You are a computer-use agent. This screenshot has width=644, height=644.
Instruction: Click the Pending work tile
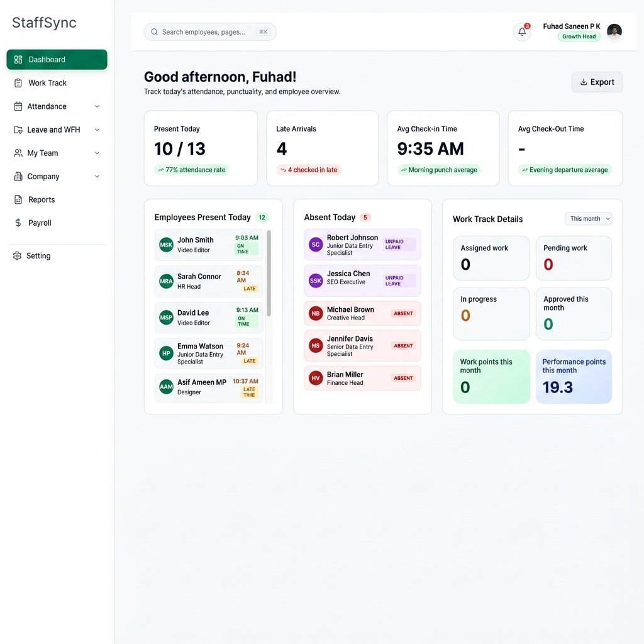tap(574, 258)
